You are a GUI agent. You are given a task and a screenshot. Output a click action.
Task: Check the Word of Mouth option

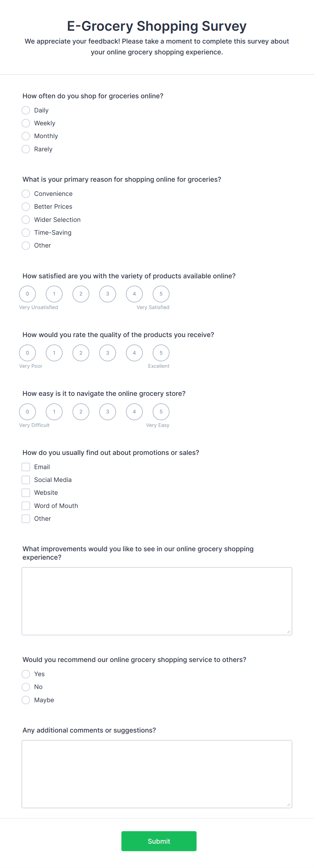[26, 506]
